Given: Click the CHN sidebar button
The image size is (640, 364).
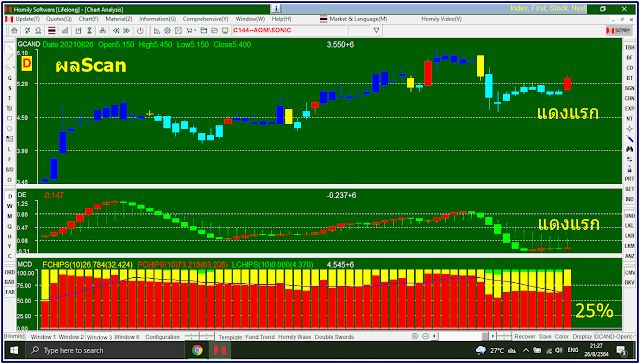Looking at the screenshot, I should point(630,98).
